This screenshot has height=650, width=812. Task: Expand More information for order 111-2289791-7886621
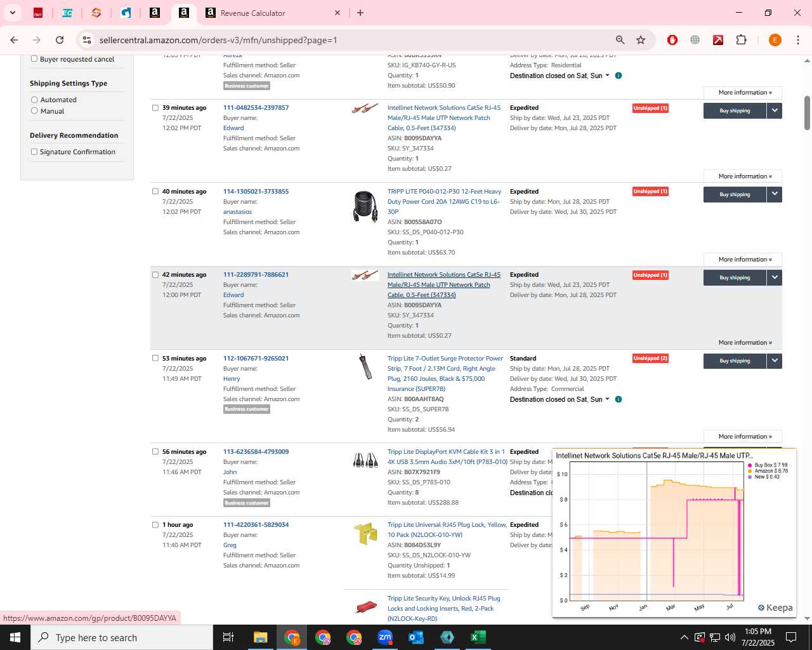743,343
